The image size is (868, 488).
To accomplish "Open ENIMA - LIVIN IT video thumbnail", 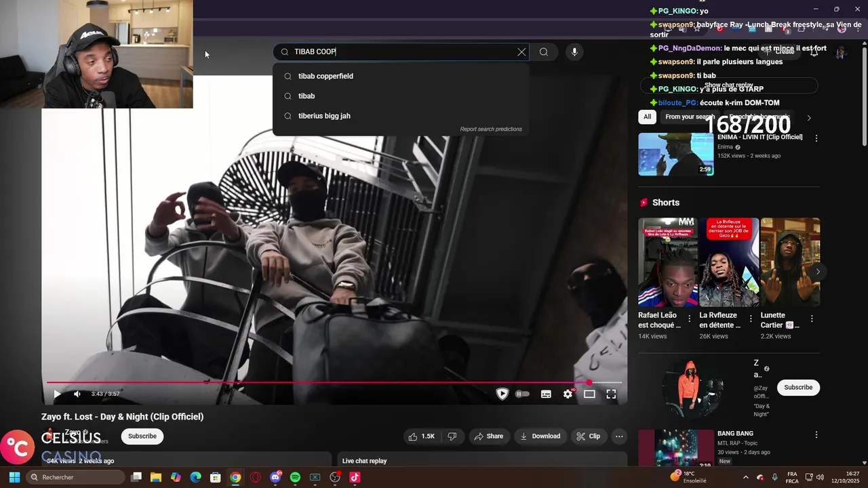I will coord(675,154).
